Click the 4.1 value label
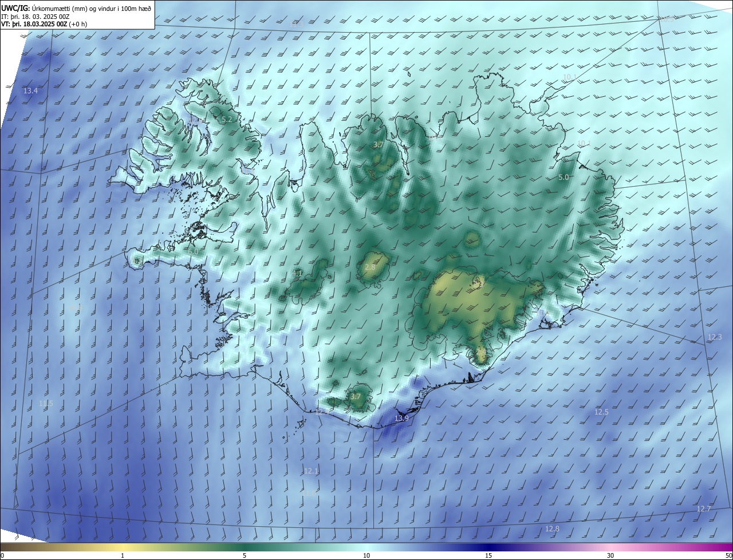733x560 pixels. tap(297, 273)
